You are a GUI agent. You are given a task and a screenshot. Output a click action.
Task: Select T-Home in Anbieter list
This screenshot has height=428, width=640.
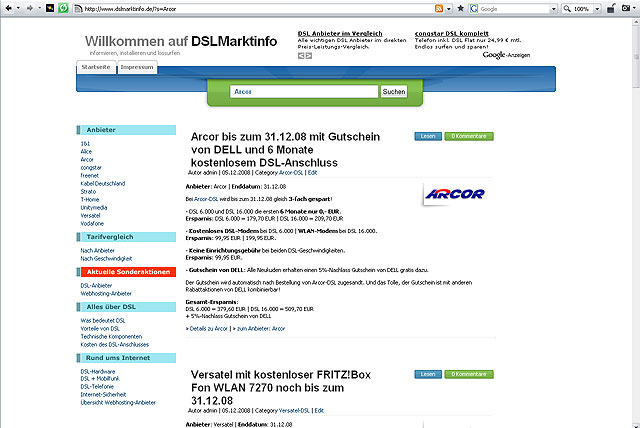90,200
